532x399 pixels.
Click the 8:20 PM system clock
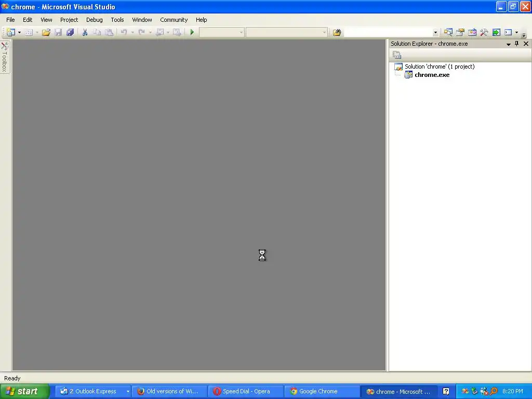[x=513, y=391]
